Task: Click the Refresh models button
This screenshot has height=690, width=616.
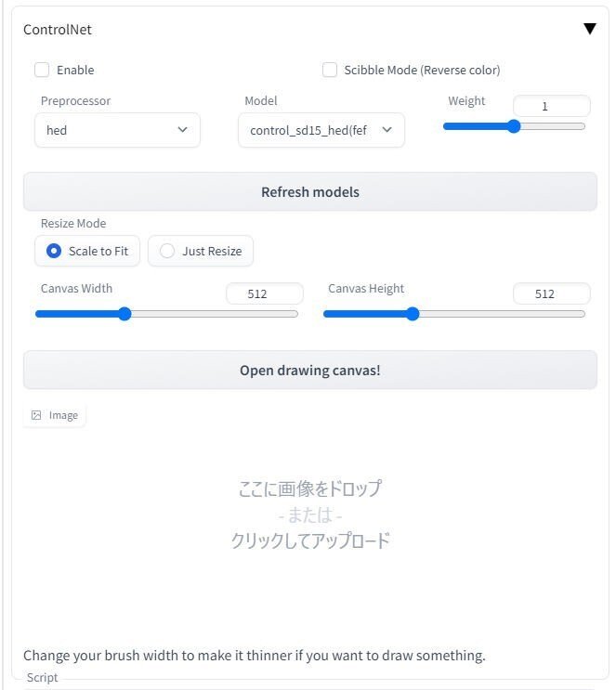Action: 310,192
